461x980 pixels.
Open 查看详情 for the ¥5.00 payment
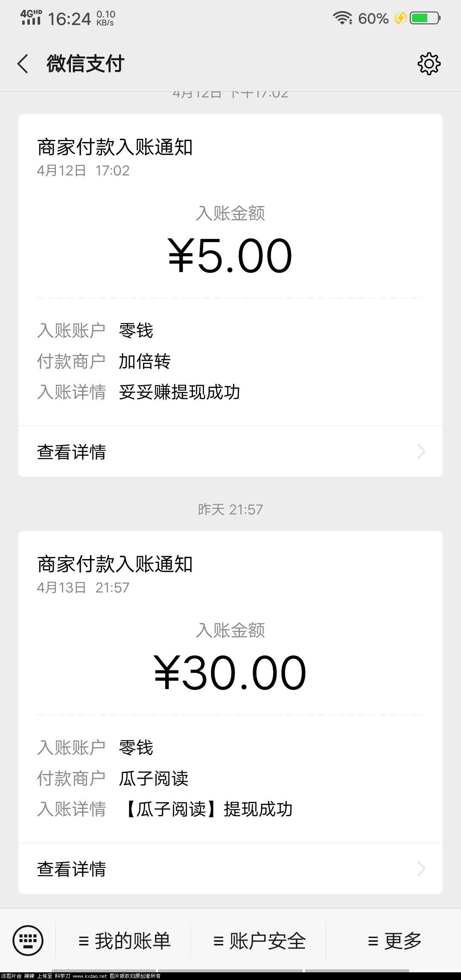[x=230, y=452]
